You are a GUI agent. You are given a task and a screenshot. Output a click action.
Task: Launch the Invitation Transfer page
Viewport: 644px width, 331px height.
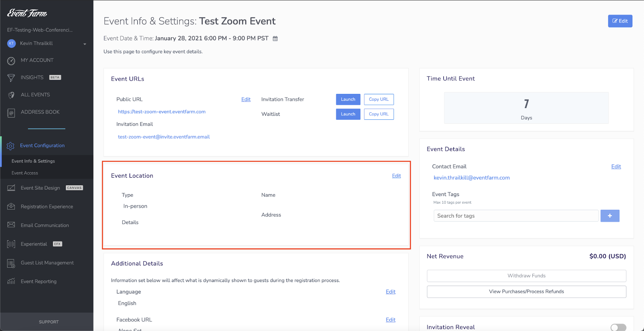348,99
